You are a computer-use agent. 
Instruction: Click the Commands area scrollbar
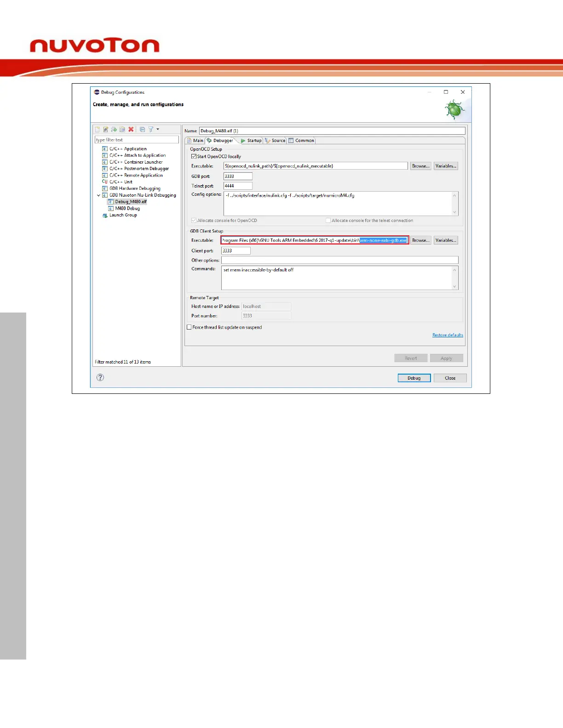pyautogui.click(x=455, y=278)
